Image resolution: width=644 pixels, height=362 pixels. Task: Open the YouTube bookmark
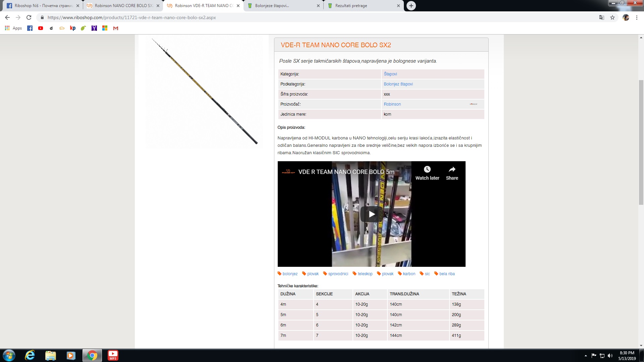41,28
